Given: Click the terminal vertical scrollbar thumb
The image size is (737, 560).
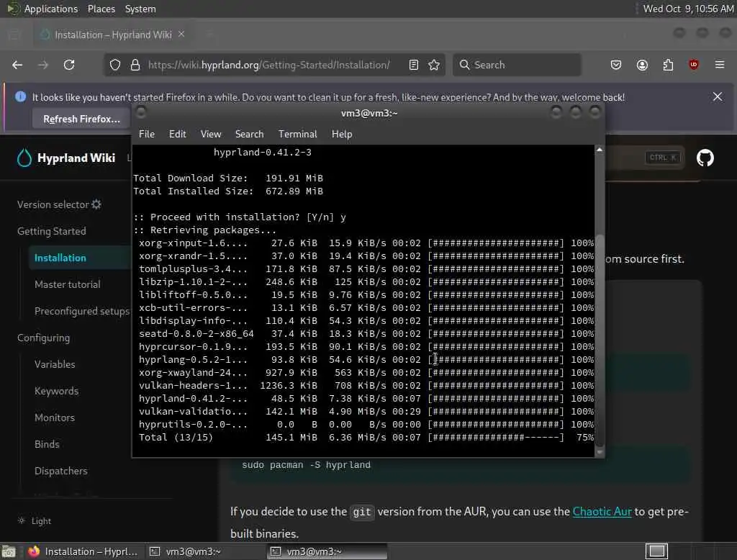Looking at the screenshot, I should pos(600,341).
